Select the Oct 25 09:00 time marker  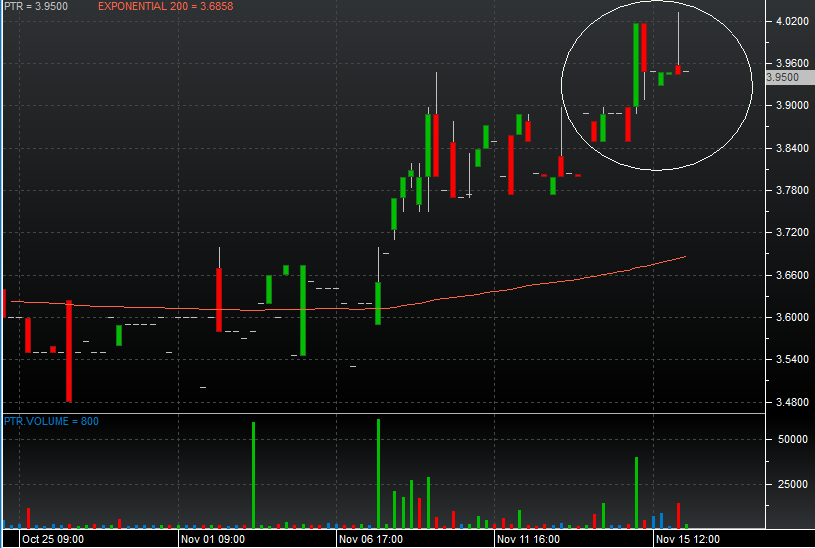tap(52, 539)
